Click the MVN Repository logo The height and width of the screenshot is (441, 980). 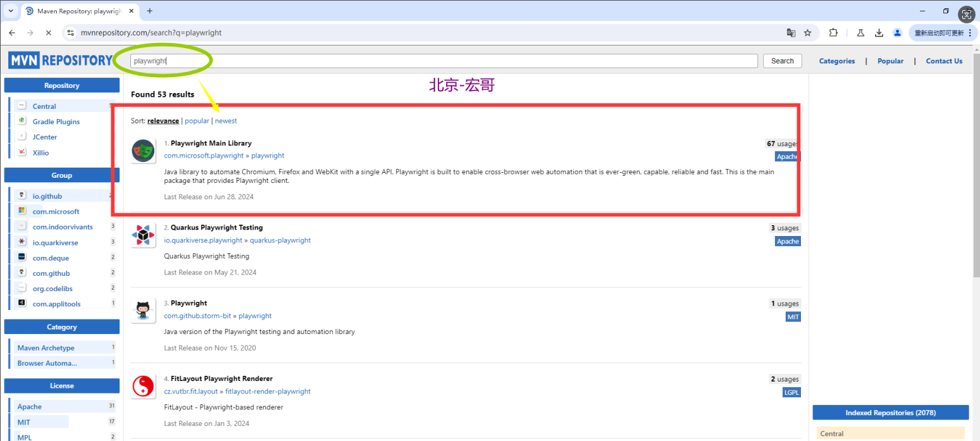[x=60, y=61]
